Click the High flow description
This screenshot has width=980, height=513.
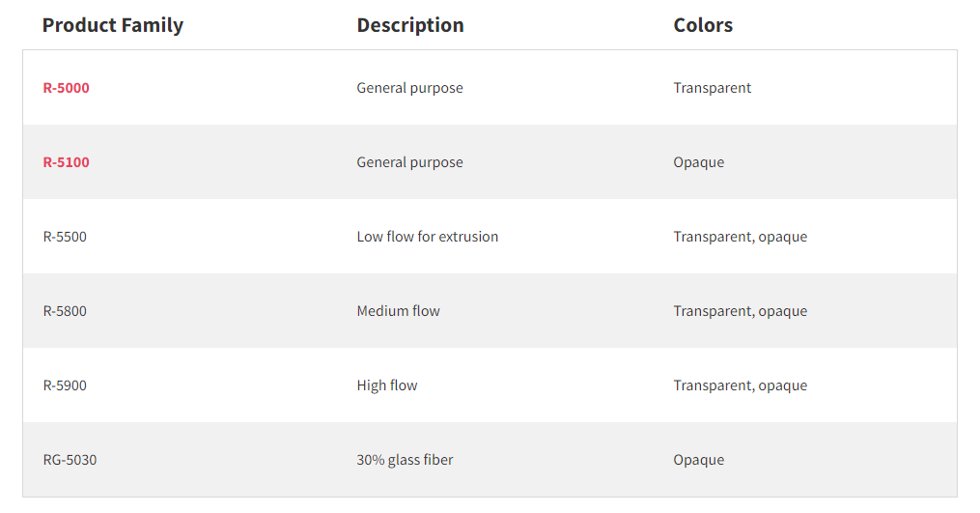coord(387,386)
